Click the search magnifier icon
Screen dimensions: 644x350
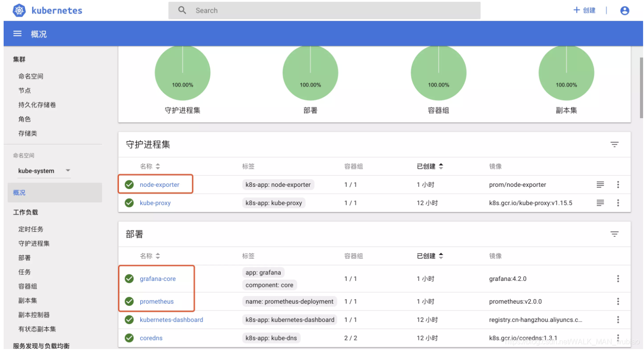(x=182, y=10)
